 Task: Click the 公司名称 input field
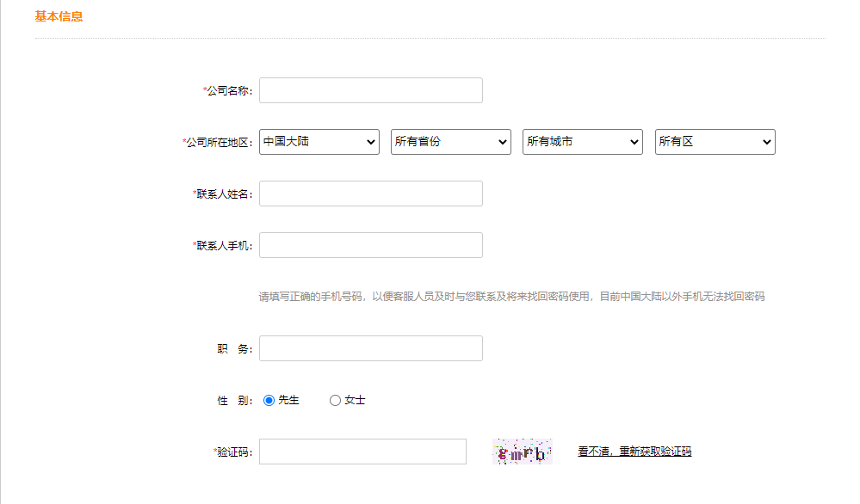(x=370, y=90)
